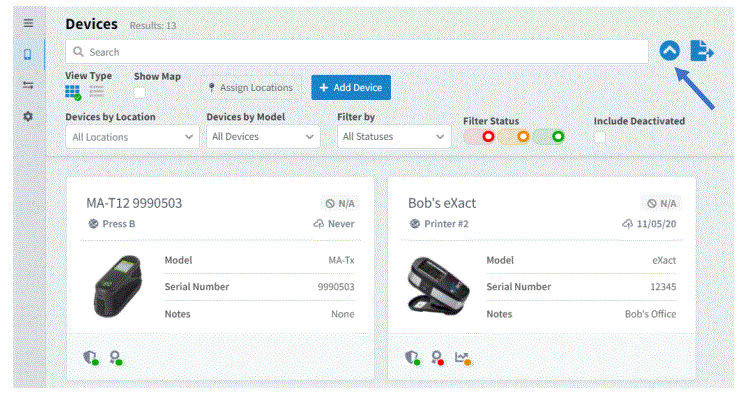
Task: Collapse filters with the blue chevron-up button
Action: [x=669, y=50]
